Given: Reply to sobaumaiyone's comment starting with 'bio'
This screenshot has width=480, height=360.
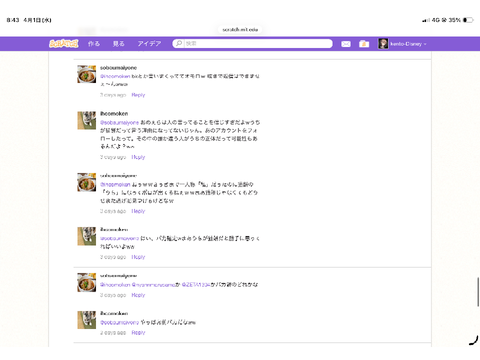Looking at the screenshot, I should click(138, 95).
